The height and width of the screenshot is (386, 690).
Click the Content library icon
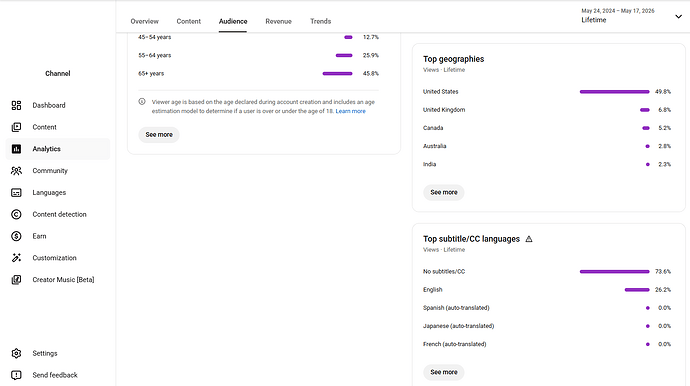16,127
